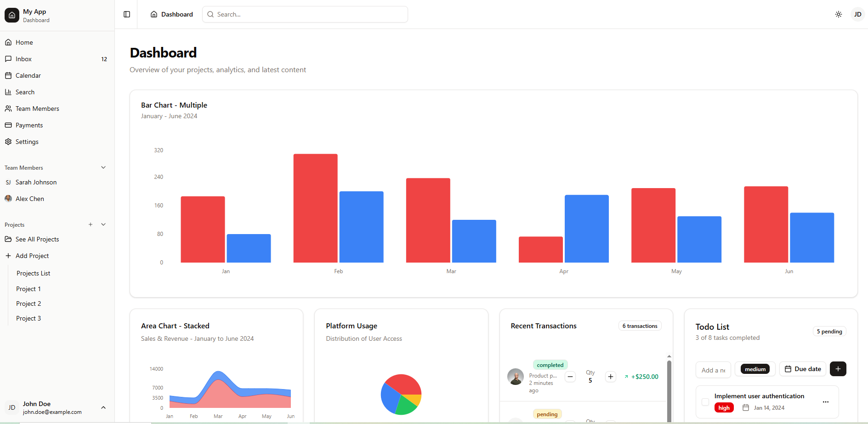Screen dimensions: 868x424
Task: Open the JD avatar in the top bar
Action: click(858, 14)
